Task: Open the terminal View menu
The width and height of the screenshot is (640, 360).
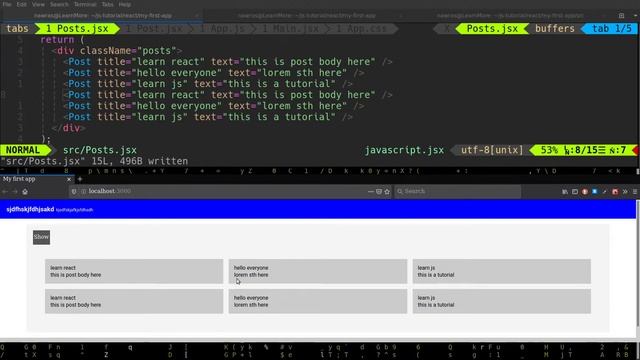Action: click(38, 4)
